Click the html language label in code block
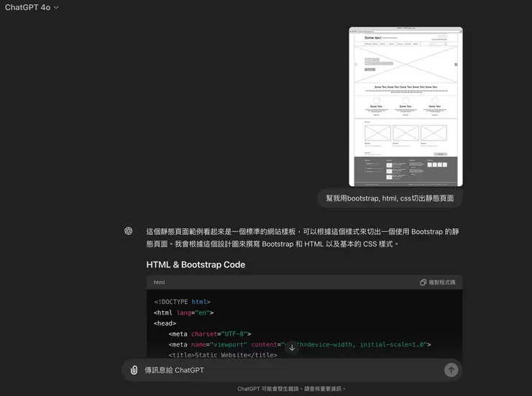The width and height of the screenshot is (532, 396). [x=159, y=282]
